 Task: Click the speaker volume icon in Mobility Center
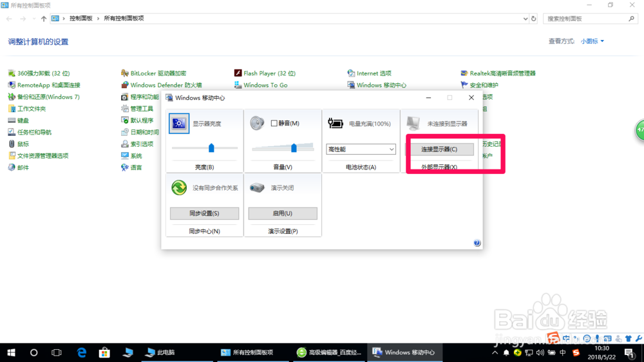point(257,123)
